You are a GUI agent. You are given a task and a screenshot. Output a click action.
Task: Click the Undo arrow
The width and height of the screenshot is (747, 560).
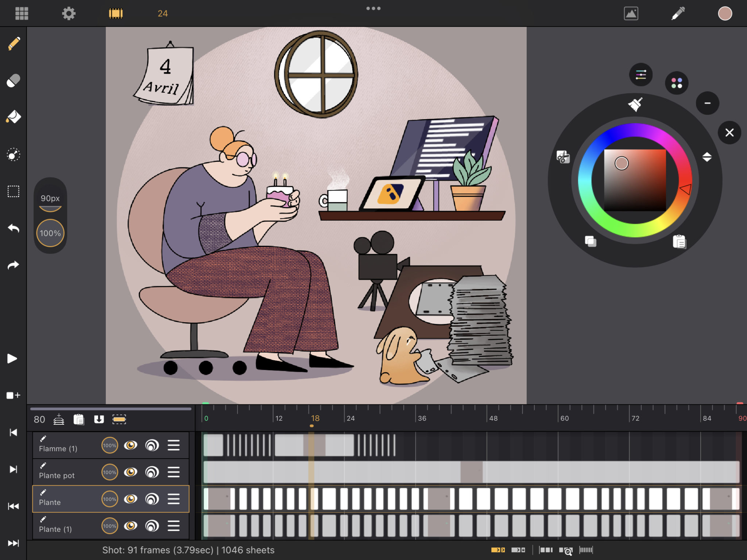pyautogui.click(x=13, y=229)
